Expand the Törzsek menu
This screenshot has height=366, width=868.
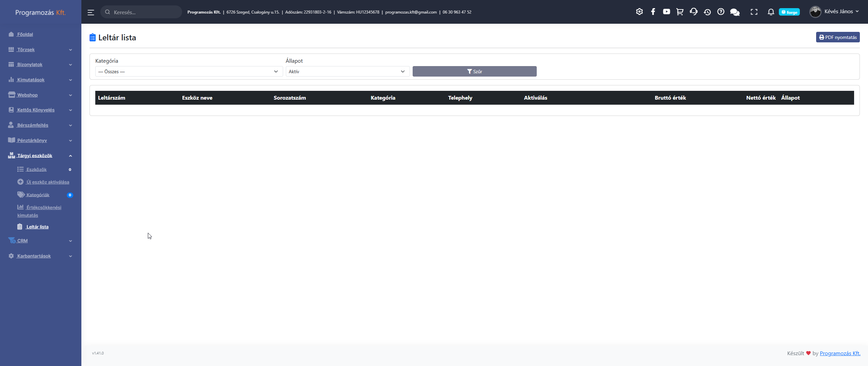(x=40, y=49)
